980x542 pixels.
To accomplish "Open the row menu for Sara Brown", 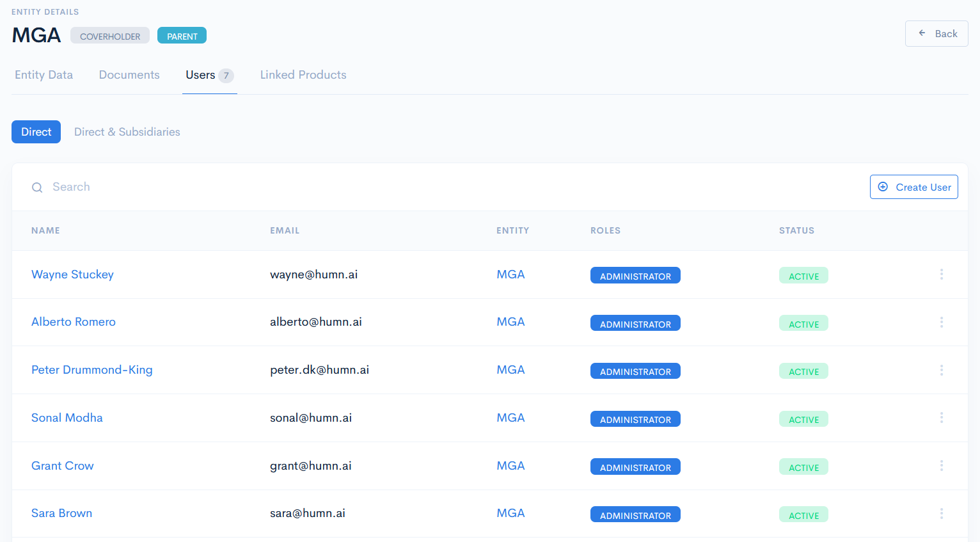I will pyautogui.click(x=942, y=513).
